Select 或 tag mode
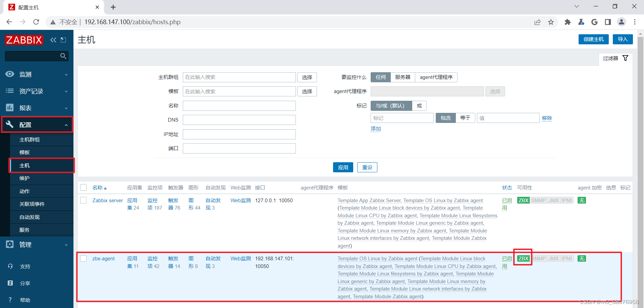644x308 pixels. 419,106
